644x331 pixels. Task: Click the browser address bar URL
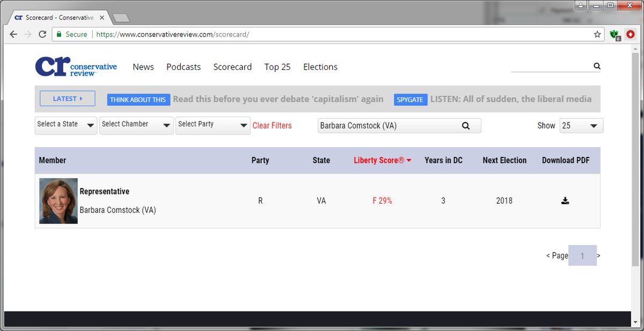[172, 34]
